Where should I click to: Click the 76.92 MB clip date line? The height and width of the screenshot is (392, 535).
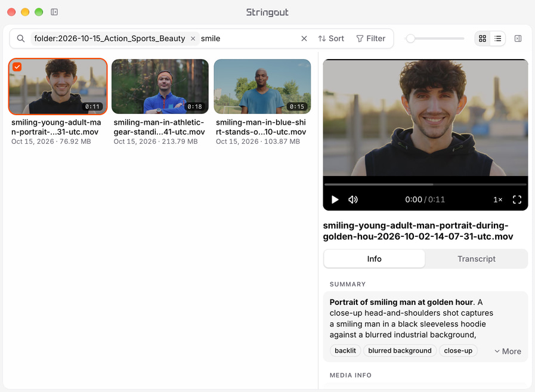tap(51, 141)
